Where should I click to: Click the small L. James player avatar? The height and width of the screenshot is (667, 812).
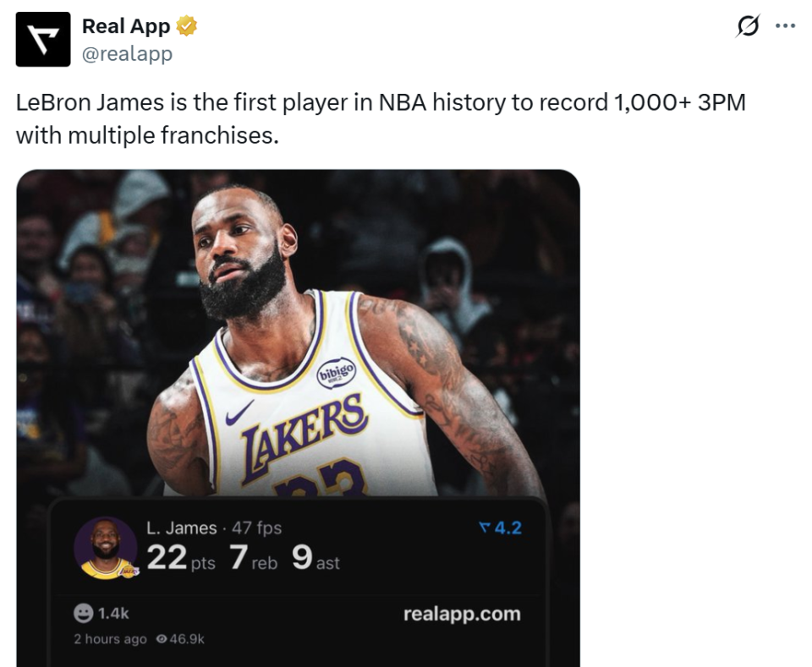pyautogui.click(x=106, y=548)
